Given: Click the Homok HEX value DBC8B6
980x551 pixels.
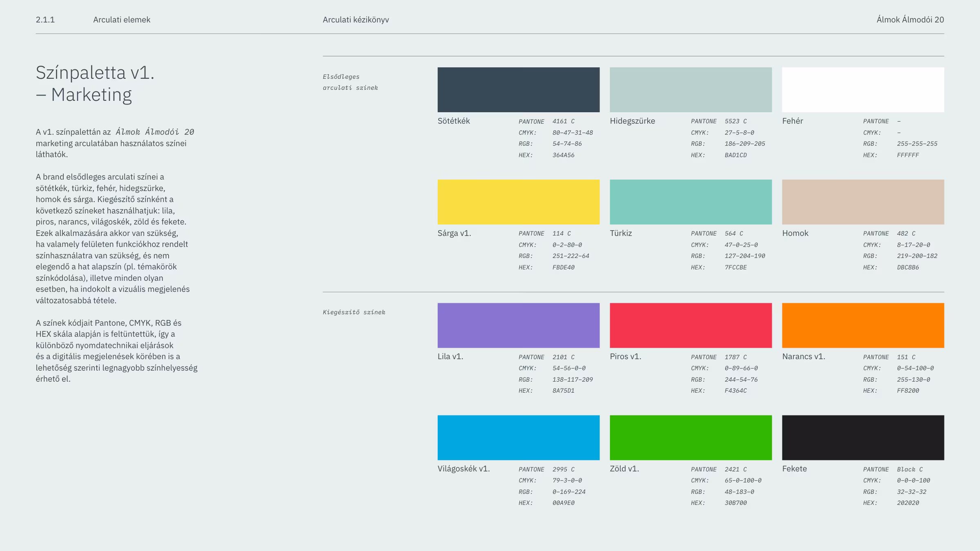Looking at the screenshot, I should [x=908, y=267].
